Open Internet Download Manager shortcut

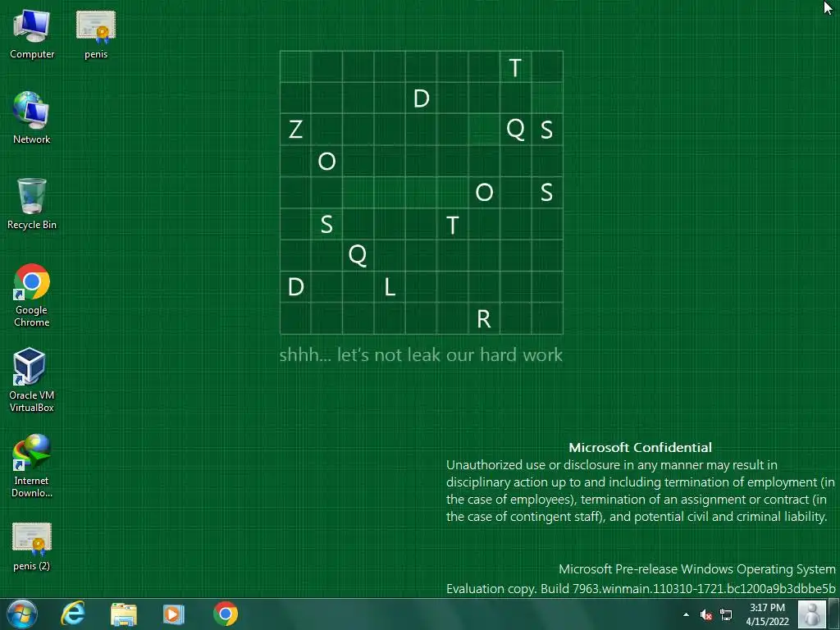point(32,466)
